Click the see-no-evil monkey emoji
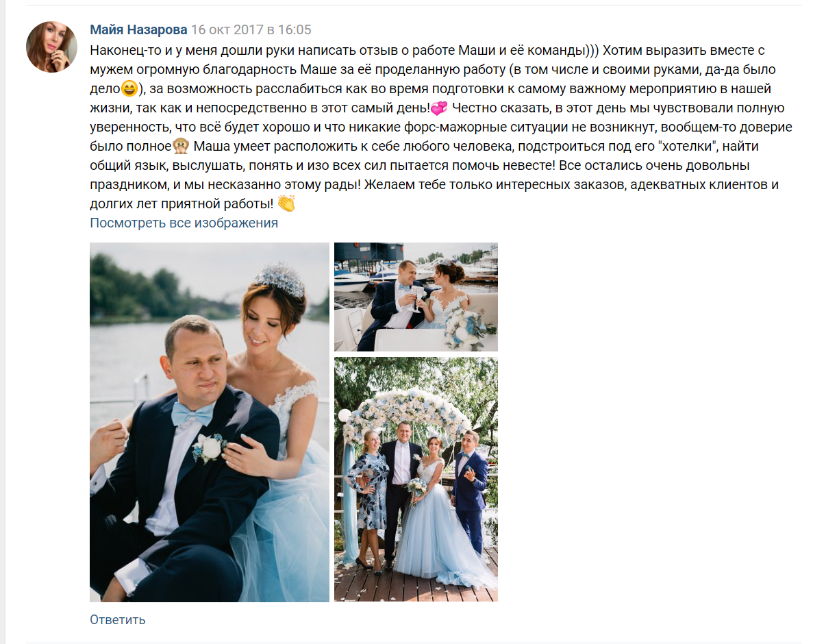 [x=181, y=147]
